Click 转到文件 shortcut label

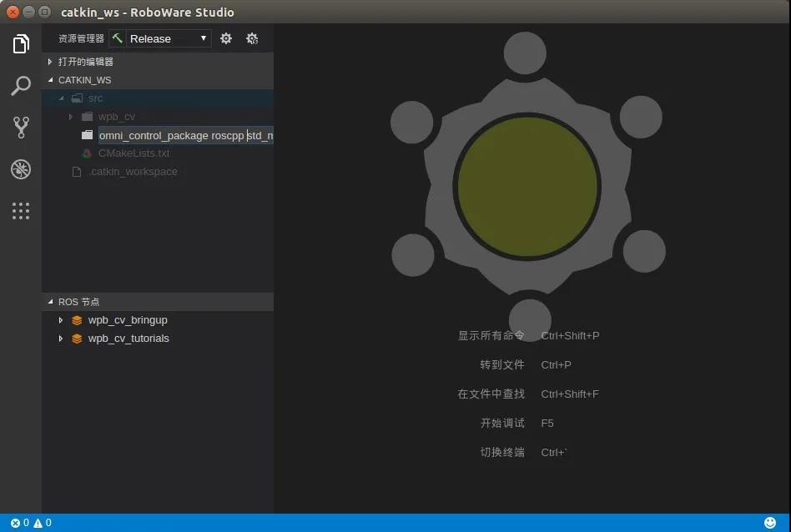click(x=502, y=364)
